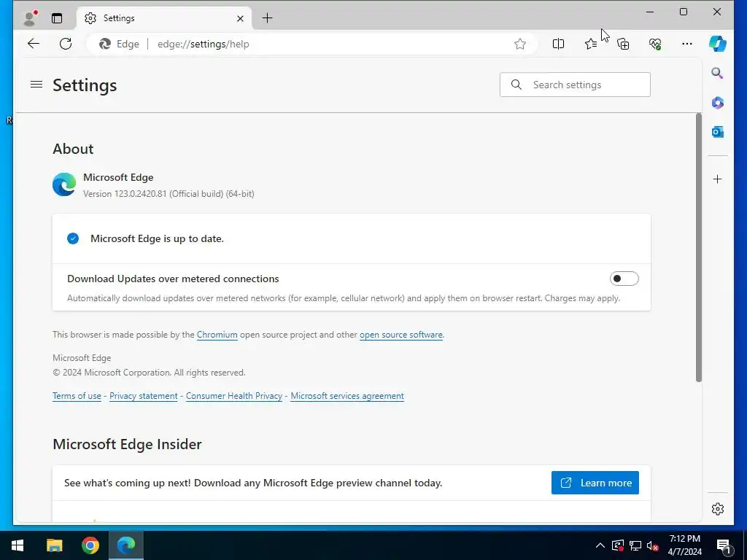Click the muted volume tray icon

pos(653,545)
